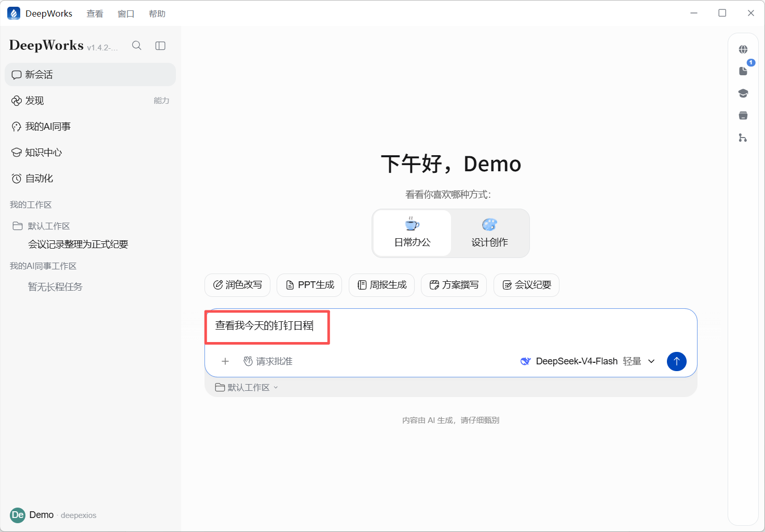The width and height of the screenshot is (765, 532).
Task: Send the message with blue arrow button
Action: tap(676, 361)
